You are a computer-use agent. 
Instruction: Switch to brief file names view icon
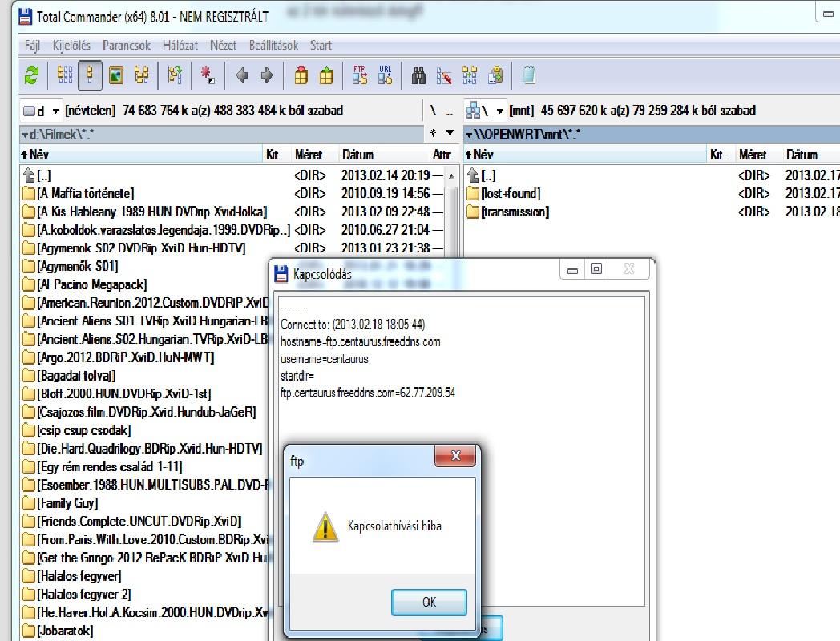(x=65, y=75)
